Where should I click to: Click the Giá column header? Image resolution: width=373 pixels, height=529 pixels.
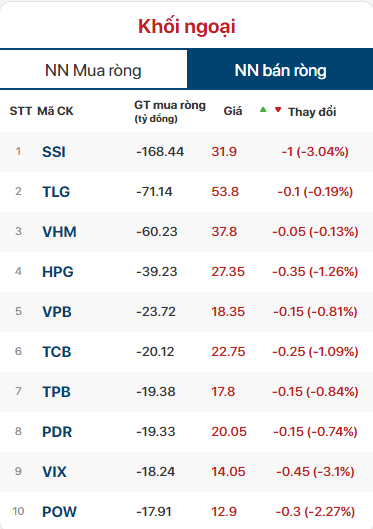pyautogui.click(x=233, y=111)
